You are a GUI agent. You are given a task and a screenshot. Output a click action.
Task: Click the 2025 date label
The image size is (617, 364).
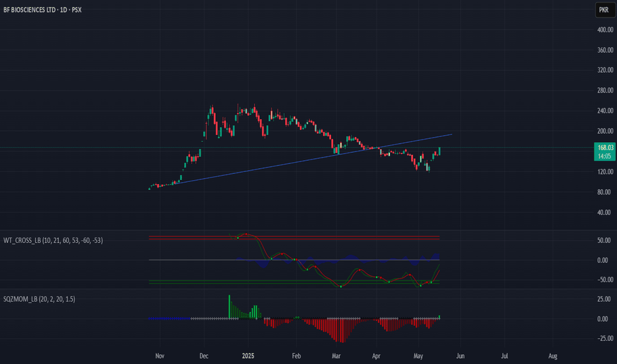click(248, 356)
